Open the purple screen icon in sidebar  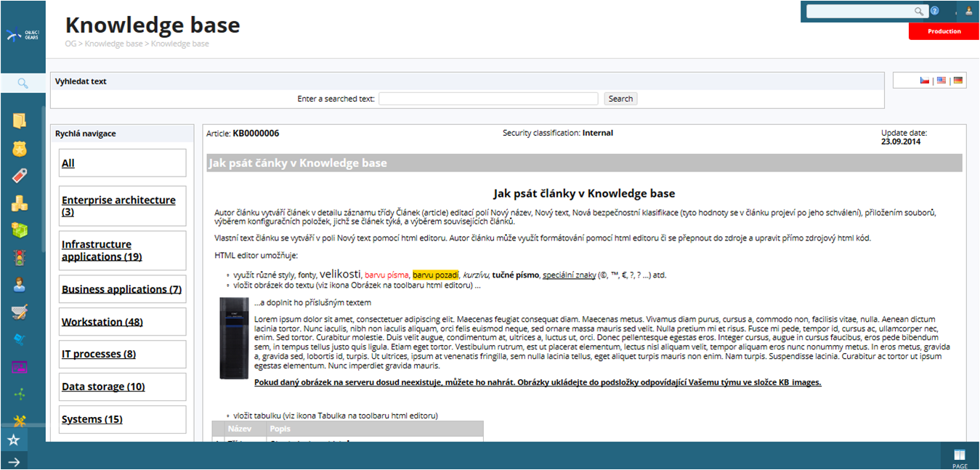[x=20, y=367]
